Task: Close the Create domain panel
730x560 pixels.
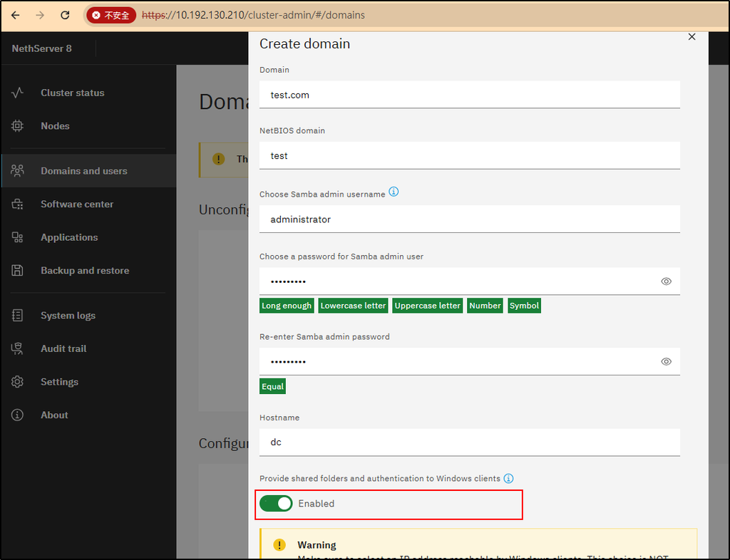Action: (x=692, y=37)
